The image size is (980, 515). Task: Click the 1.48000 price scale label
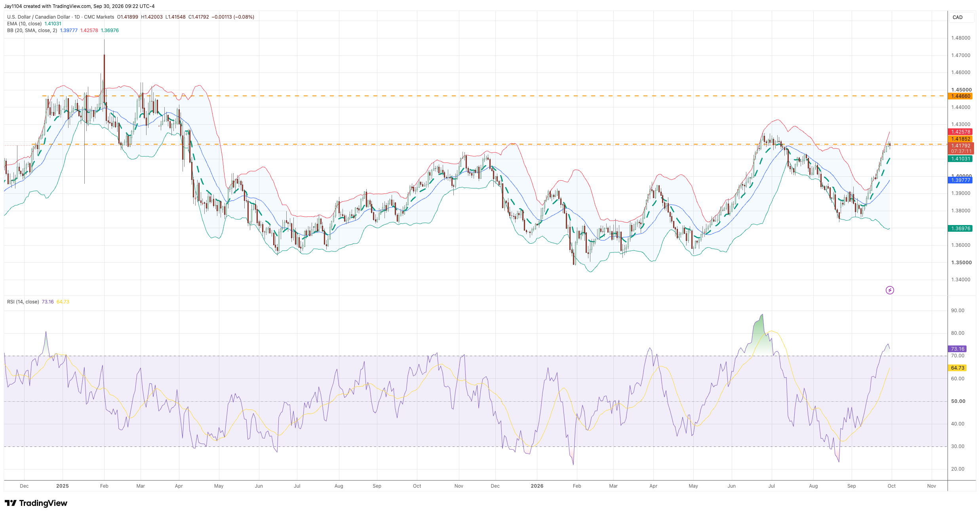tap(961, 38)
